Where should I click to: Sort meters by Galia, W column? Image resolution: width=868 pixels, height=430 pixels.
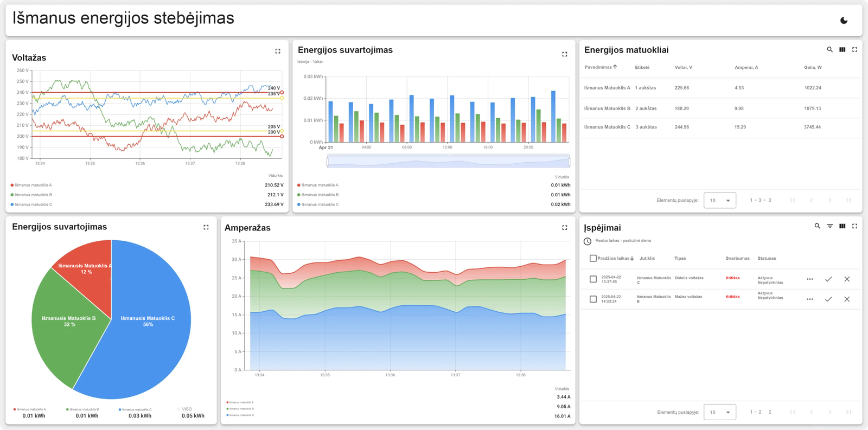coord(812,67)
